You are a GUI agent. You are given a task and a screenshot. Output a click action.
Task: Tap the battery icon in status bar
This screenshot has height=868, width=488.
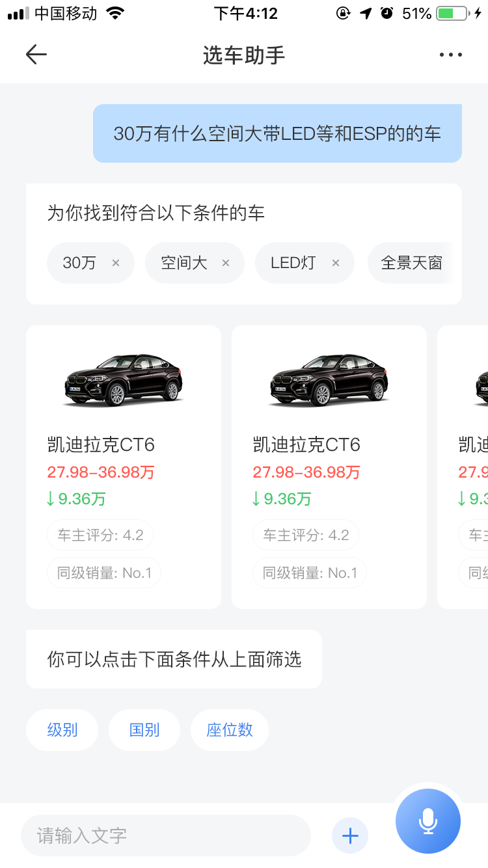tap(453, 13)
